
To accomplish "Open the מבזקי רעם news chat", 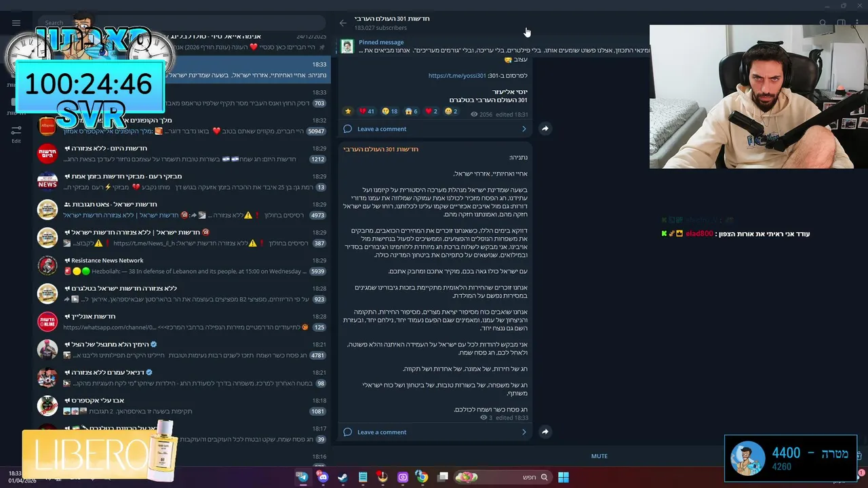I will click(182, 182).
